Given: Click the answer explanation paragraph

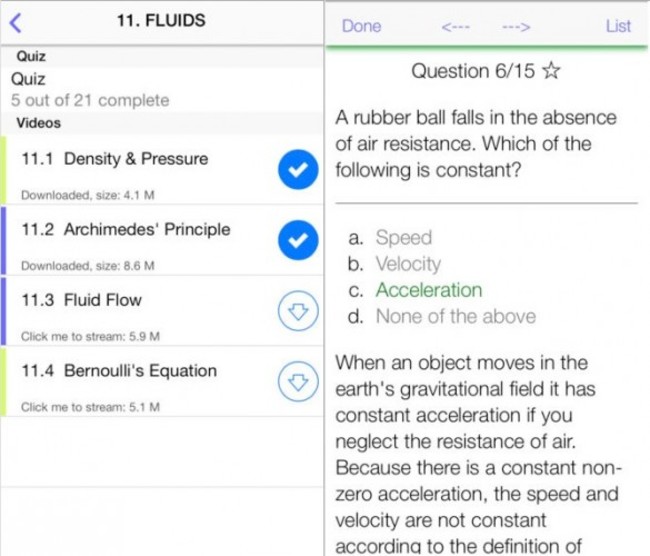Looking at the screenshot, I should pyautogui.click(x=480, y=454).
